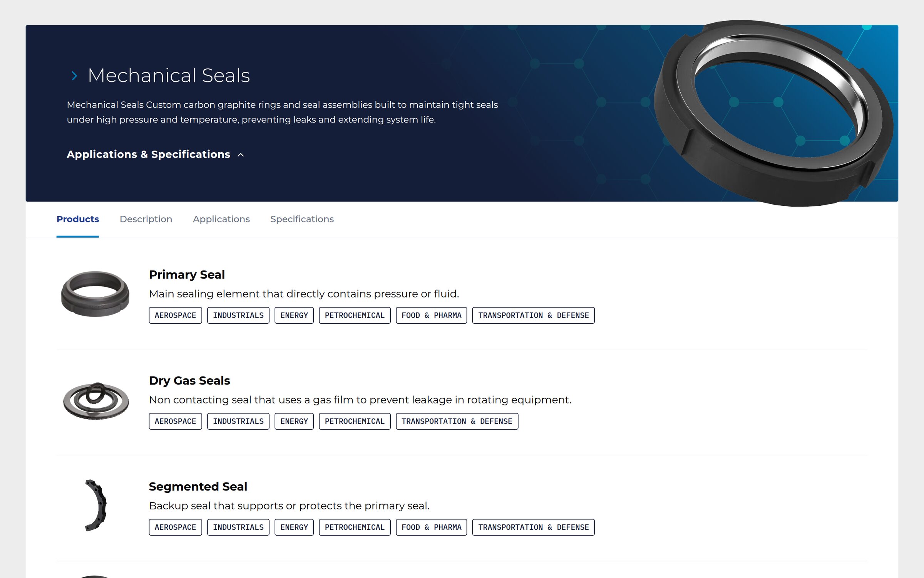Open the Specifications tab
Image resolution: width=924 pixels, height=578 pixels.
pyautogui.click(x=302, y=219)
